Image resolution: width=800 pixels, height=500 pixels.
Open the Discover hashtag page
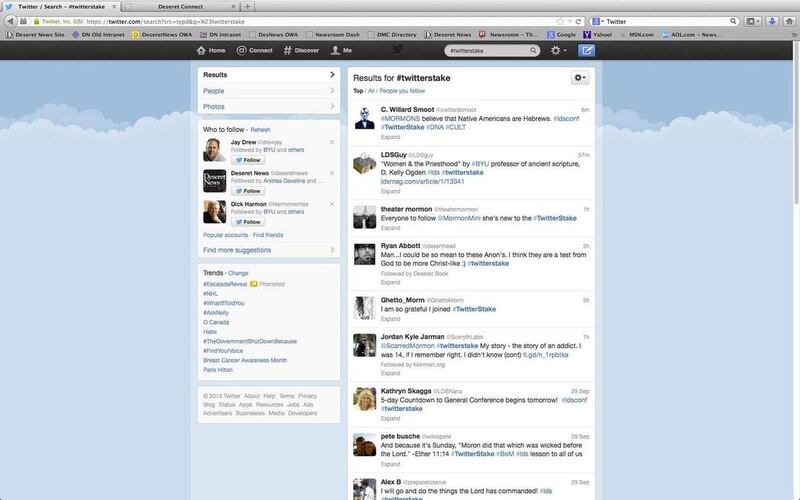coord(301,49)
